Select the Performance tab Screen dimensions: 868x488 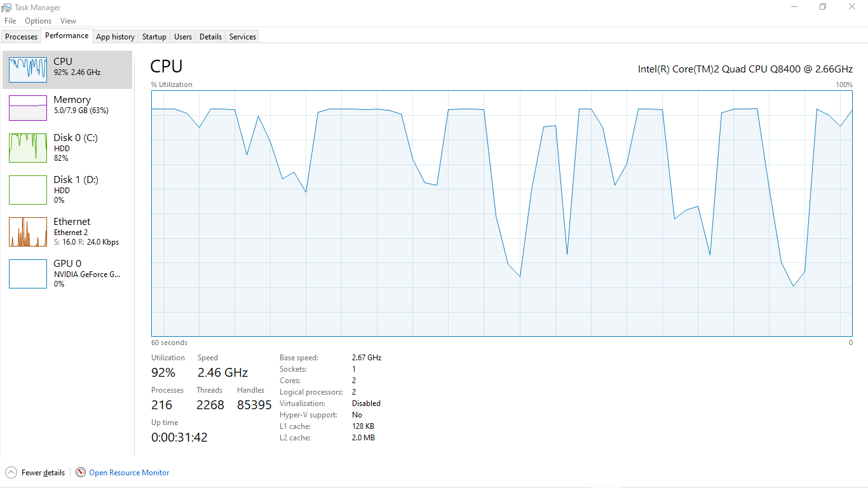coord(67,36)
